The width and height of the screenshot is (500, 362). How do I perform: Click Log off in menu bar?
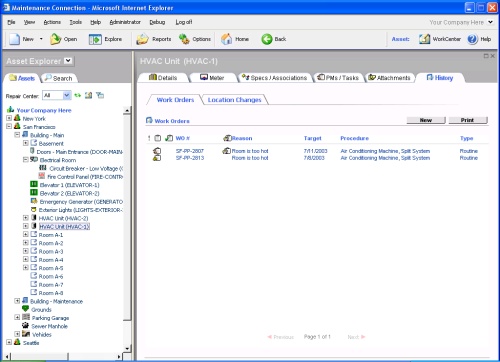point(184,22)
